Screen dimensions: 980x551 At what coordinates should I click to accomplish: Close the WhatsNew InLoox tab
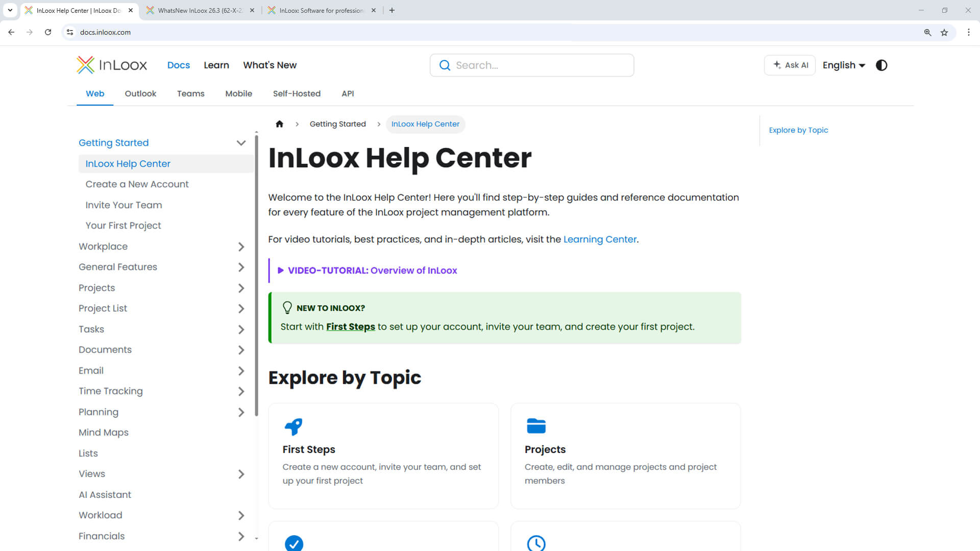(252, 10)
